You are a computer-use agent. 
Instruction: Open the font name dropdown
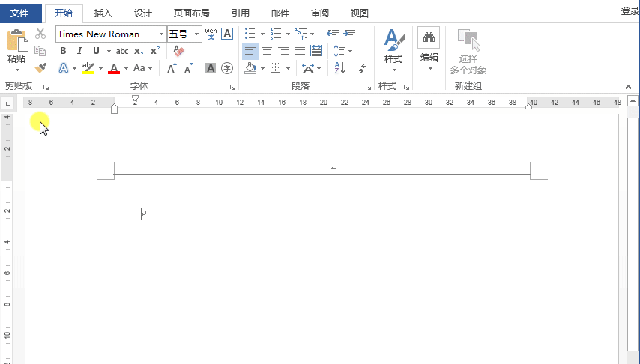(161, 34)
